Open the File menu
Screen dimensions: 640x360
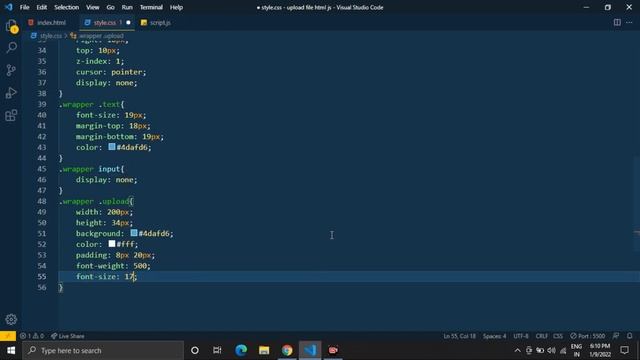(x=24, y=7)
